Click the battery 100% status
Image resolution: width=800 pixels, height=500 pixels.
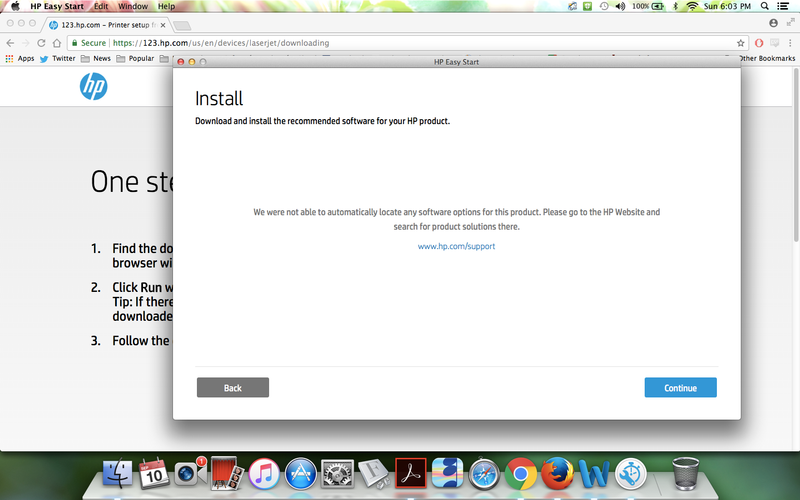coord(648,6)
